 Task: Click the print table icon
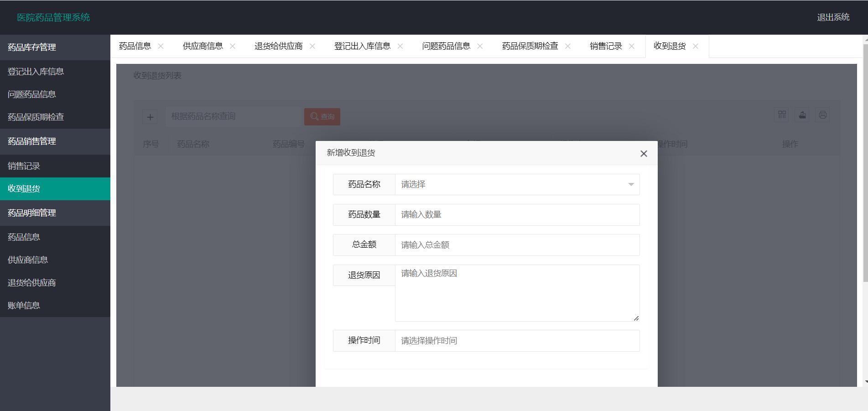[x=822, y=115]
